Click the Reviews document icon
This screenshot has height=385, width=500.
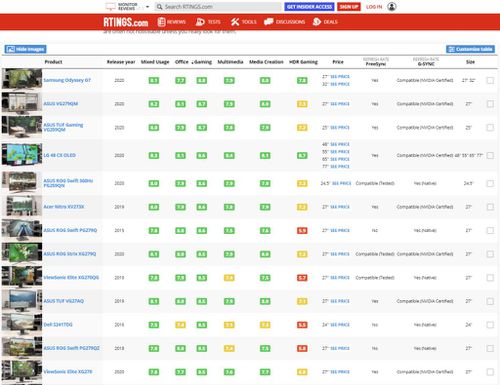coord(161,22)
